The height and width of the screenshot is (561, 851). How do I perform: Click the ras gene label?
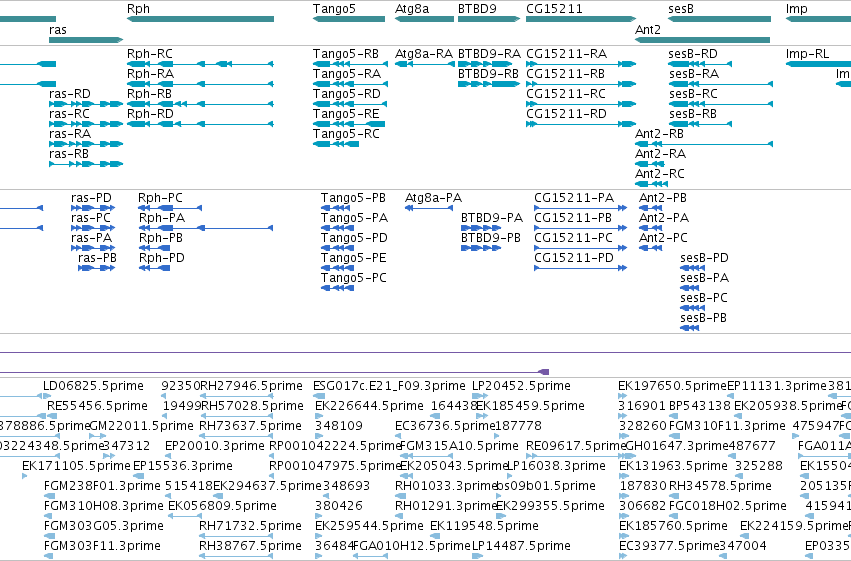pyautogui.click(x=58, y=30)
